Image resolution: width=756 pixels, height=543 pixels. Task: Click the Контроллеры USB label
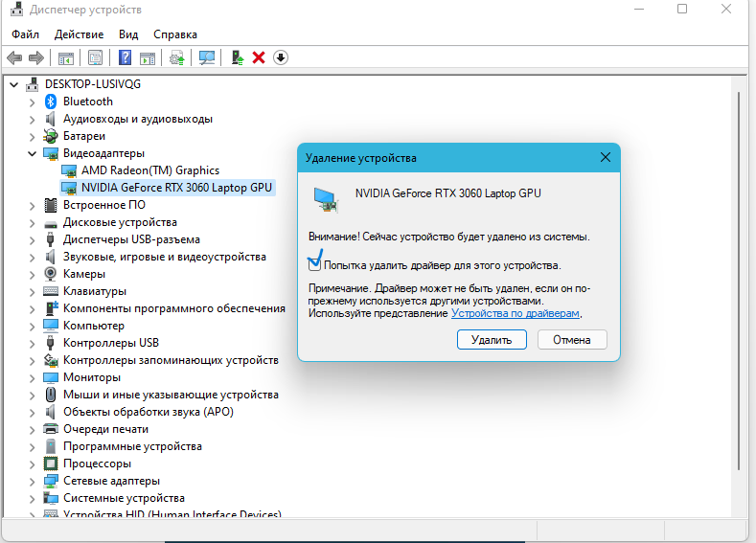click(111, 343)
